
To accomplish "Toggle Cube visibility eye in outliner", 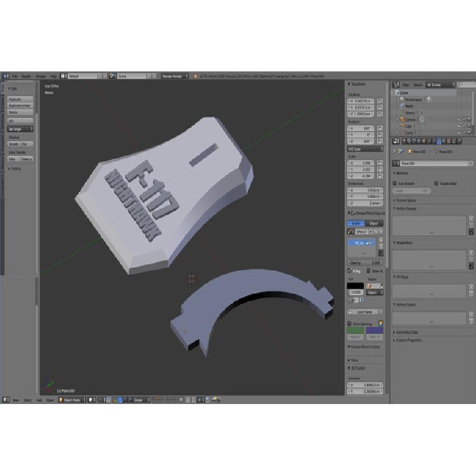I will [x=459, y=126].
